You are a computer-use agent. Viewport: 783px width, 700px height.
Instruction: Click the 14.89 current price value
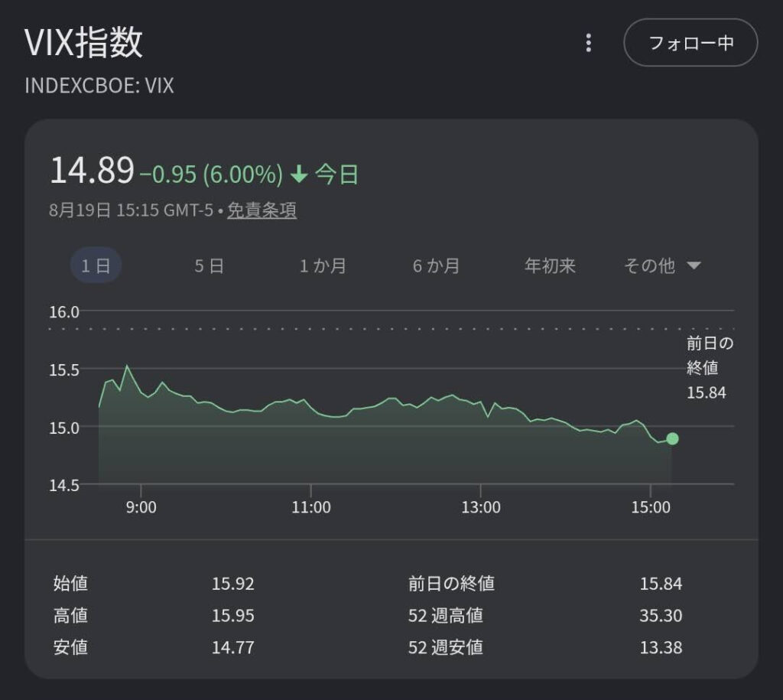tap(92, 171)
